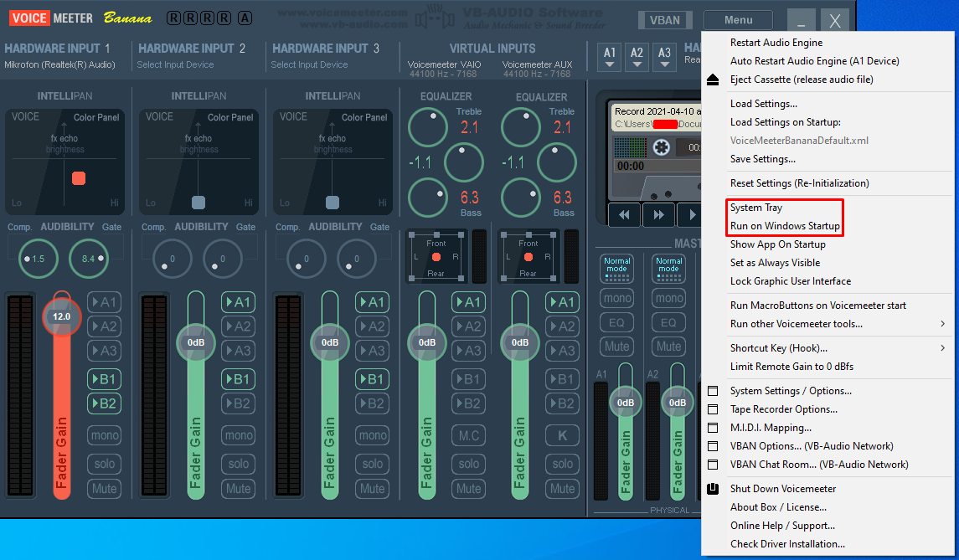Open Hardware Input 3 device selector
The height and width of the screenshot is (560, 959).
309,64
